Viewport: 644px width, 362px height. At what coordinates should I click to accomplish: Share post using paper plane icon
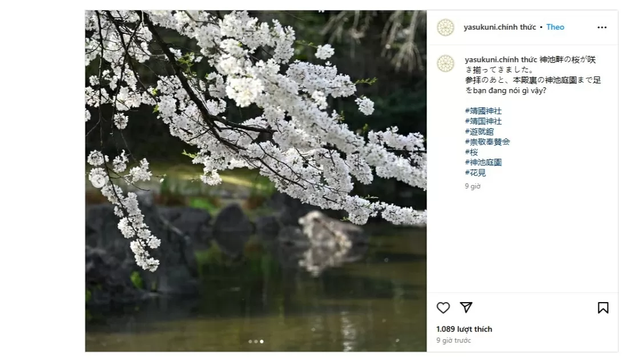pyautogui.click(x=466, y=307)
